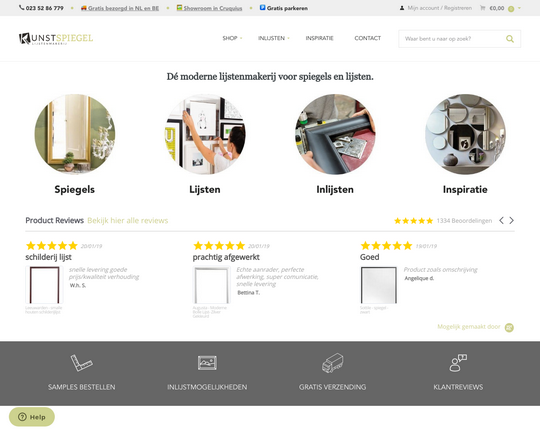
Task: Follow the Bekijk hier alle reviews link
Action: tap(127, 220)
